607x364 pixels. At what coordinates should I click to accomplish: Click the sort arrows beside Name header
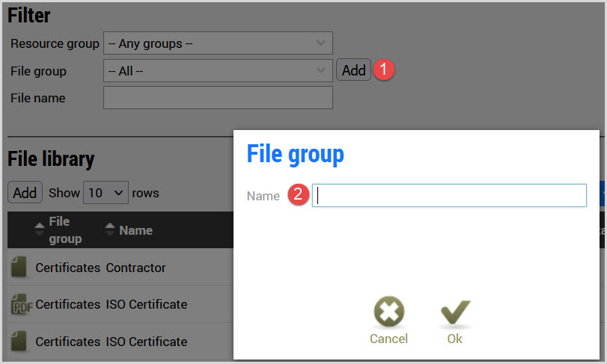point(110,230)
